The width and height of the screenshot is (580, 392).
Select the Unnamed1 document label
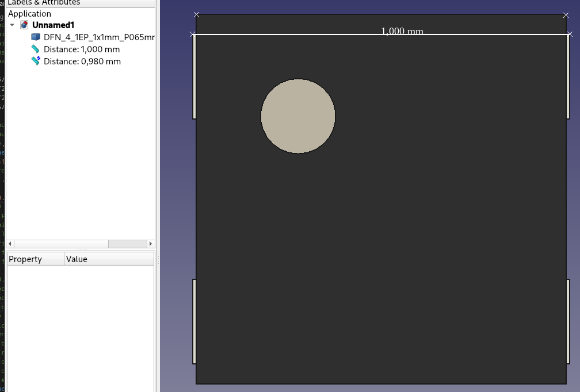click(54, 25)
